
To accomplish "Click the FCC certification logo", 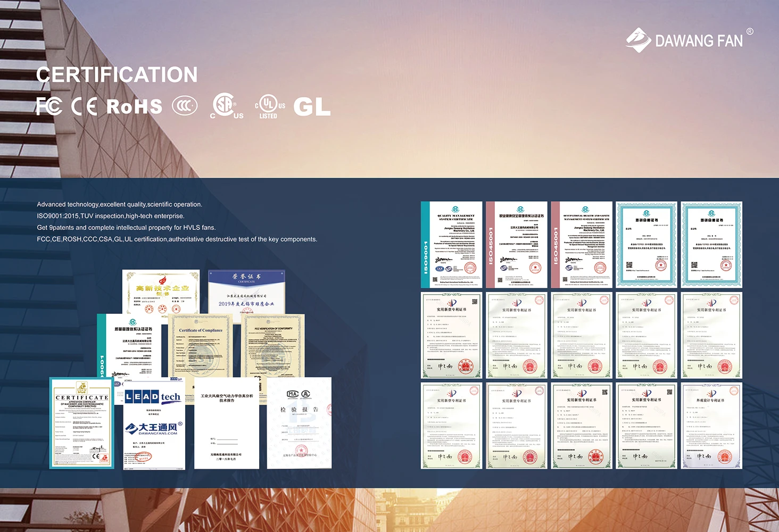I will coord(49,106).
